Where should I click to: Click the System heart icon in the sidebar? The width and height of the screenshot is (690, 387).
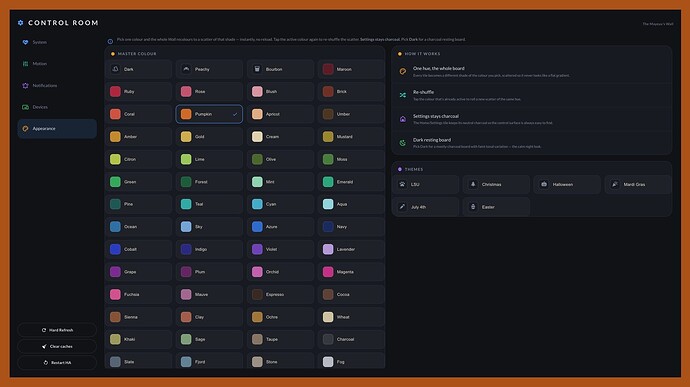coord(25,42)
